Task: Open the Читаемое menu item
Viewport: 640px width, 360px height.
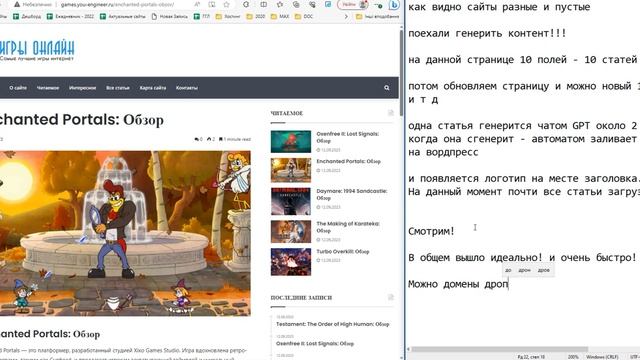Action: [x=48, y=88]
